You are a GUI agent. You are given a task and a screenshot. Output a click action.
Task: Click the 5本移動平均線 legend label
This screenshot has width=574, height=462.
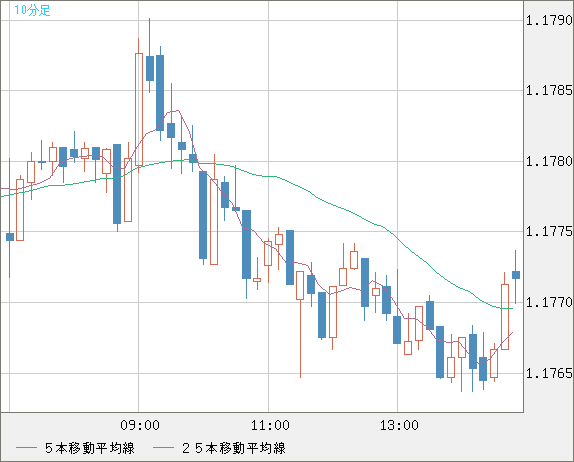pyautogui.click(x=90, y=448)
